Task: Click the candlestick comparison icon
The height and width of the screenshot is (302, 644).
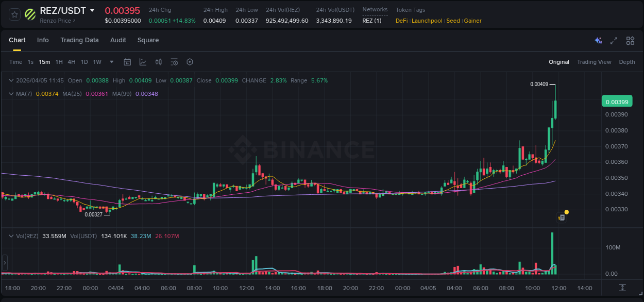Action: pyautogui.click(x=159, y=62)
